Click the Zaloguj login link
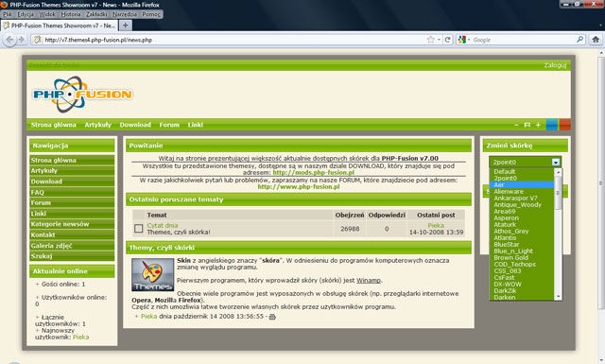 (x=555, y=65)
